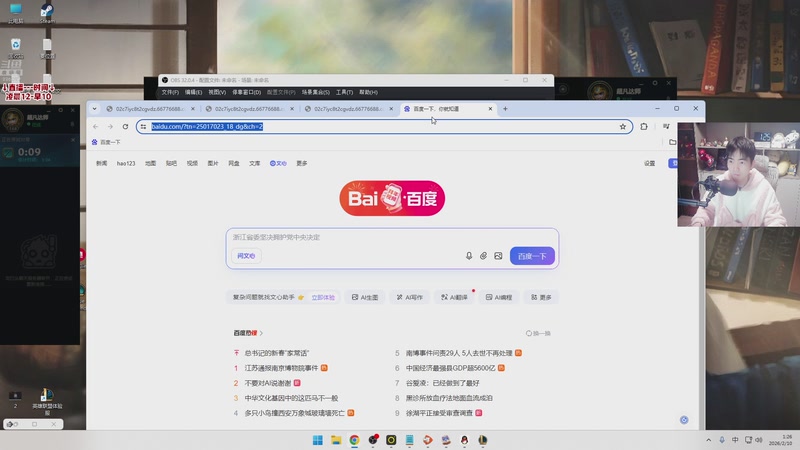The height and width of the screenshot is (450, 800).
Task: Open the OBS 工具(T) menu
Action: [x=344, y=92]
